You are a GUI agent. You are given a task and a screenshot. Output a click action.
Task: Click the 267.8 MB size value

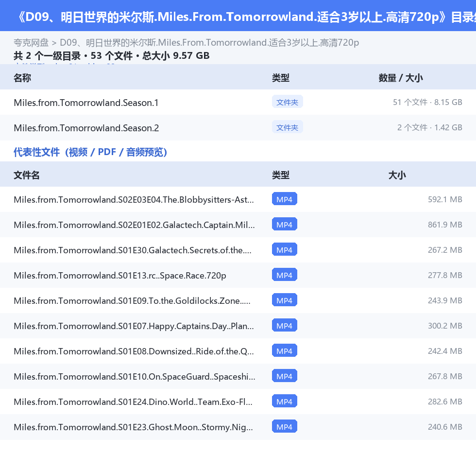point(445,376)
